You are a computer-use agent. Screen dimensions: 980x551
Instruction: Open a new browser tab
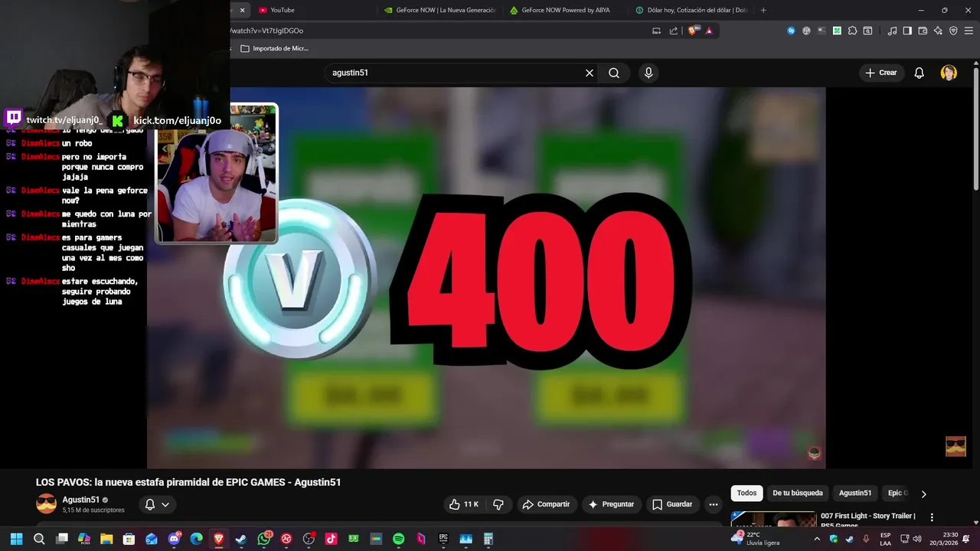point(763,10)
